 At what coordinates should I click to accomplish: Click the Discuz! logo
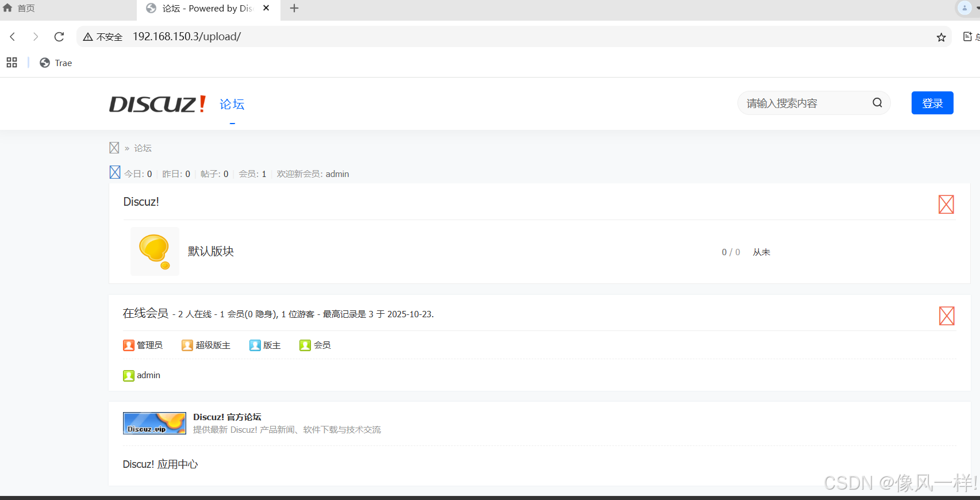[x=157, y=104]
